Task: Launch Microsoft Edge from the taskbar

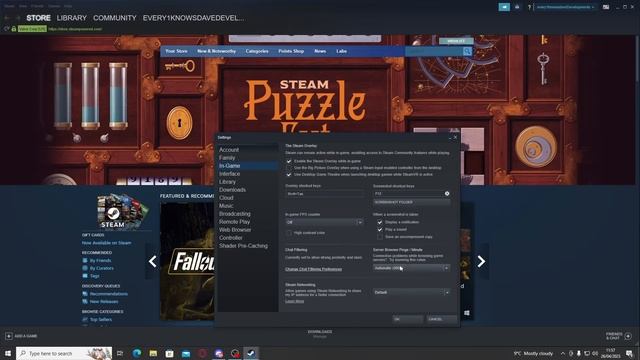Action: pos(137,353)
